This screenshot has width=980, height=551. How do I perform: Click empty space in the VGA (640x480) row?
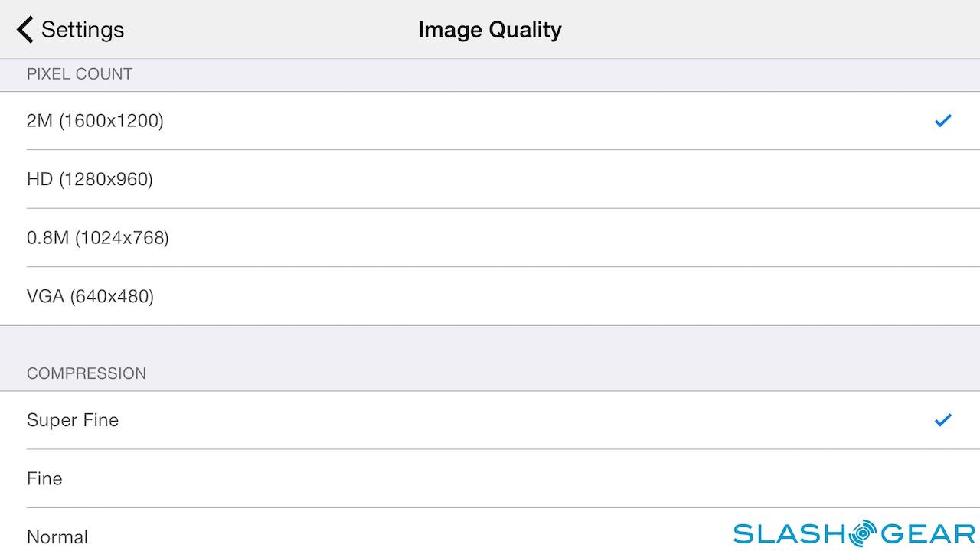(x=536, y=296)
